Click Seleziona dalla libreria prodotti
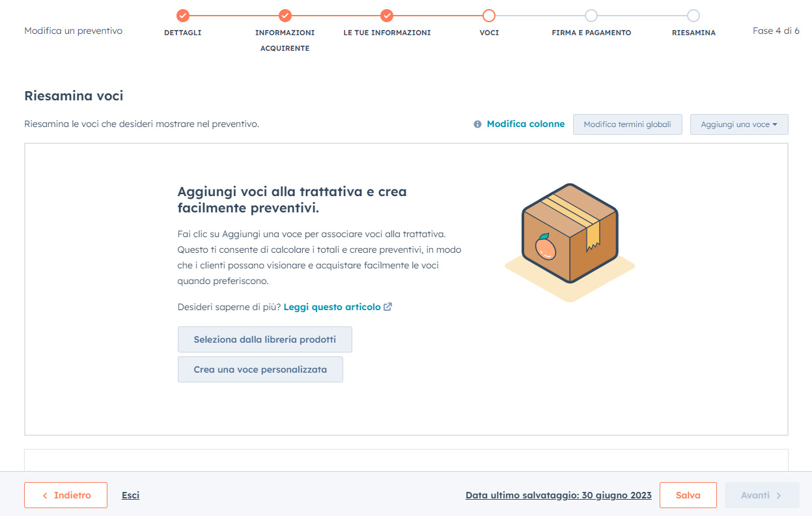The image size is (812, 516). [x=264, y=339]
